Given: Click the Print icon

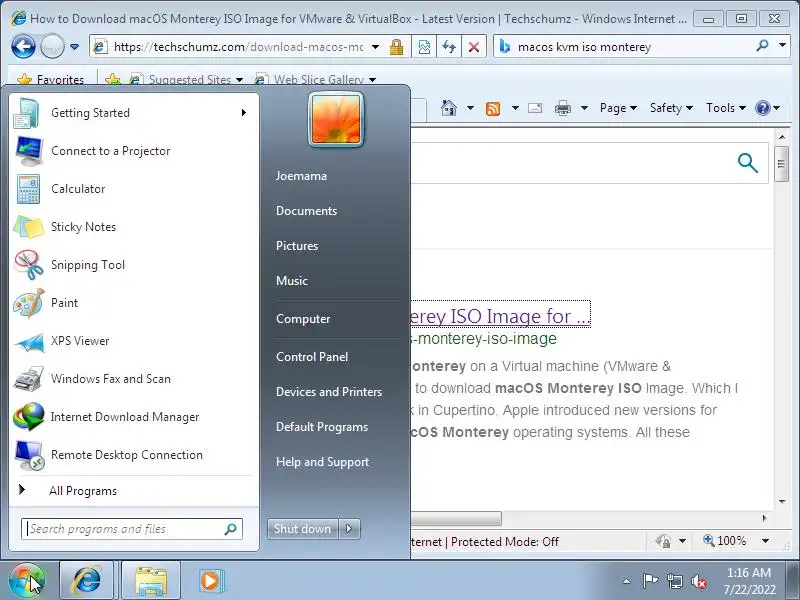Looking at the screenshot, I should [563, 108].
